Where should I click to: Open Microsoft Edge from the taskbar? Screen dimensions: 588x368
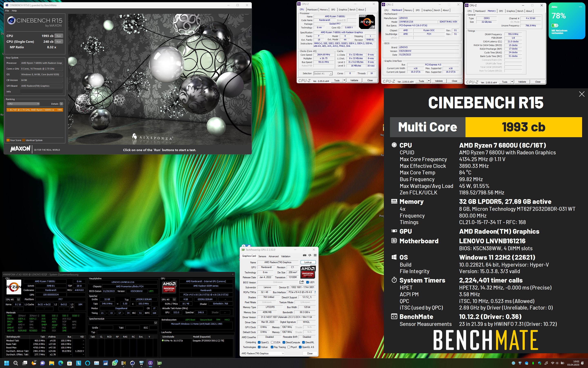(x=60, y=363)
